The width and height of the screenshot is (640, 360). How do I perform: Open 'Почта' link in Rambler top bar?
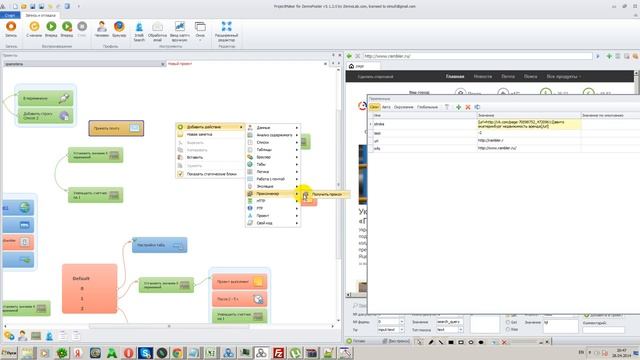pyautogui.click(x=508, y=76)
